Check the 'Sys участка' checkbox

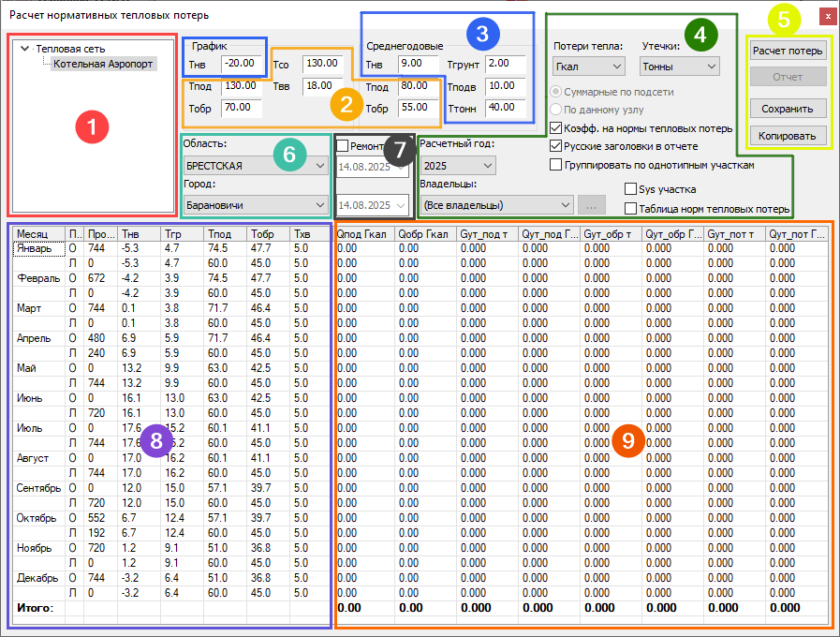(x=631, y=189)
